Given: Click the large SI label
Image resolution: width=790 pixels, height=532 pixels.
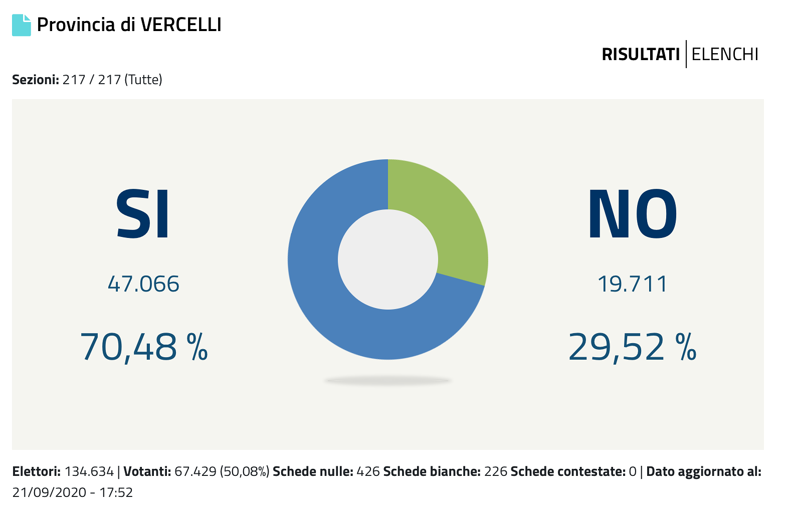Looking at the screenshot, I should (x=143, y=214).
